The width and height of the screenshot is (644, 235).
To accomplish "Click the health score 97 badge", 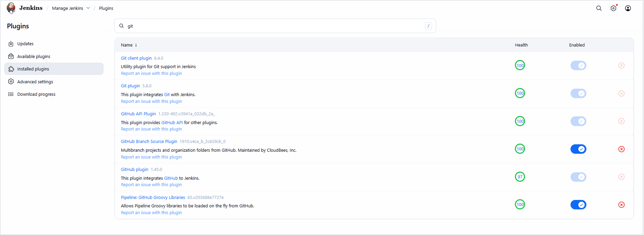I will [520, 177].
